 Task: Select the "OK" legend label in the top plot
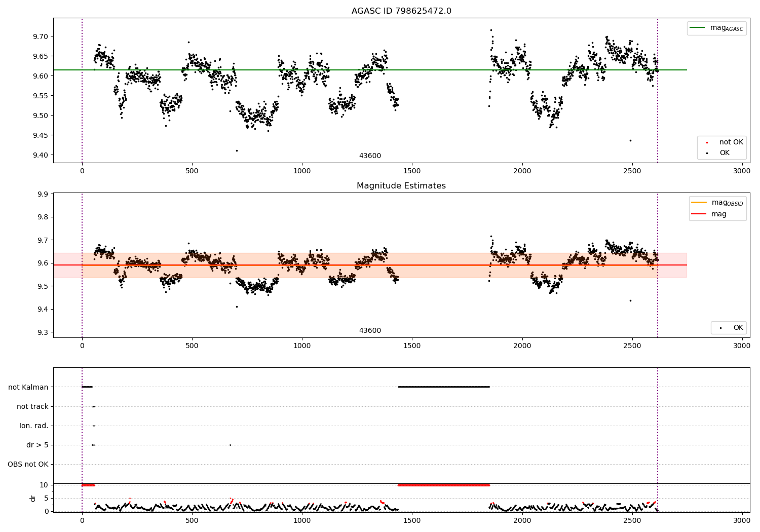[x=725, y=153]
